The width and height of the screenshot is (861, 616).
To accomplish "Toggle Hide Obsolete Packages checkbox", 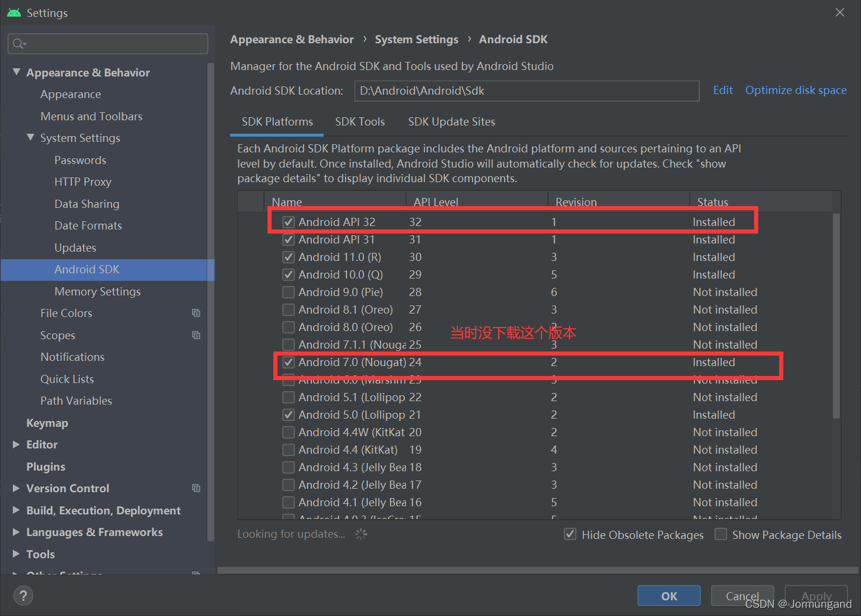I will coord(570,534).
